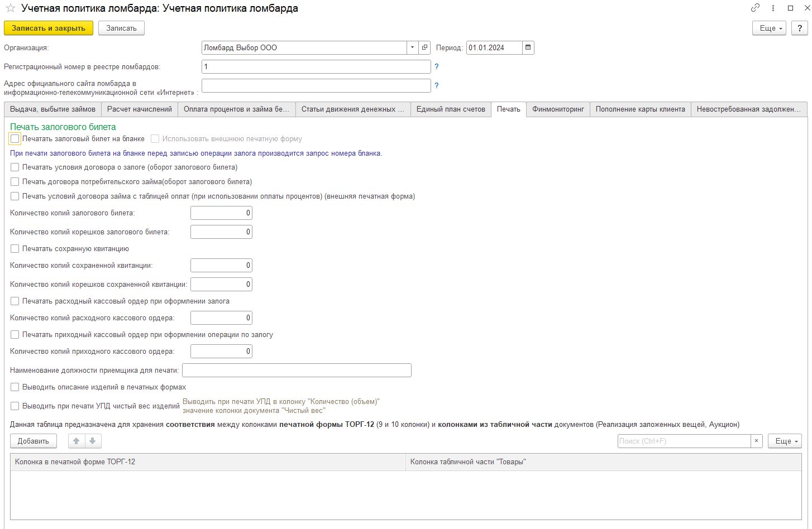The image size is (812, 529).
Task: Open the top Еще dropdown menu
Action: [x=770, y=28]
